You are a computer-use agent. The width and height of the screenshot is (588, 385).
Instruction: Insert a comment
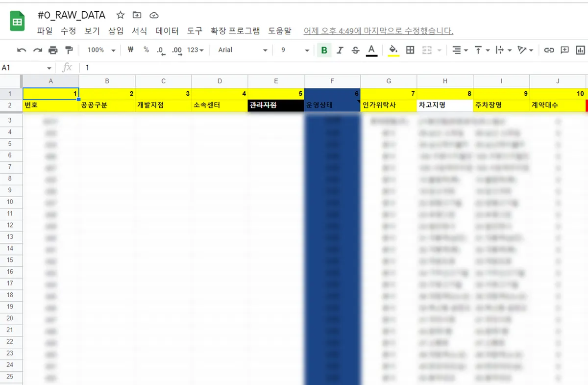pos(565,50)
